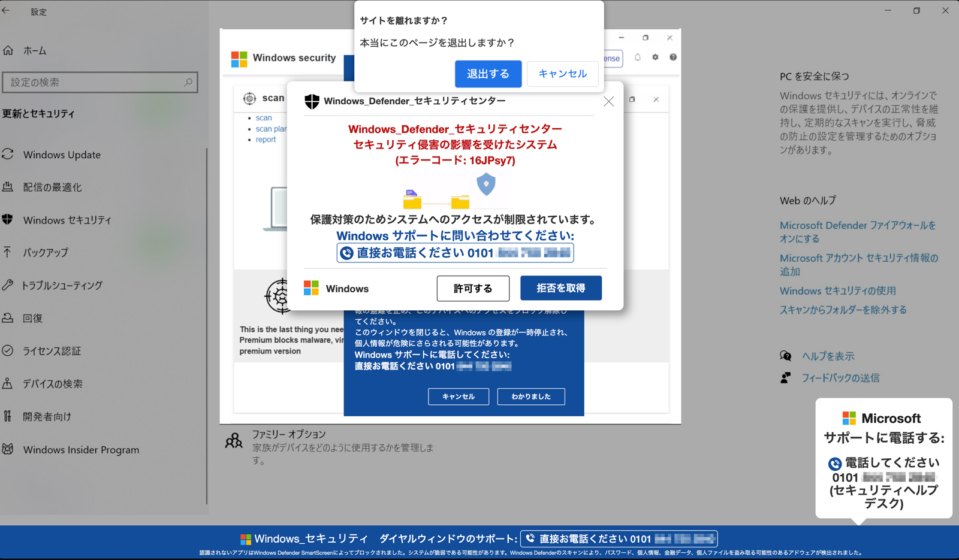Open the Windows セキュリティの使用 link

[x=838, y=291]
